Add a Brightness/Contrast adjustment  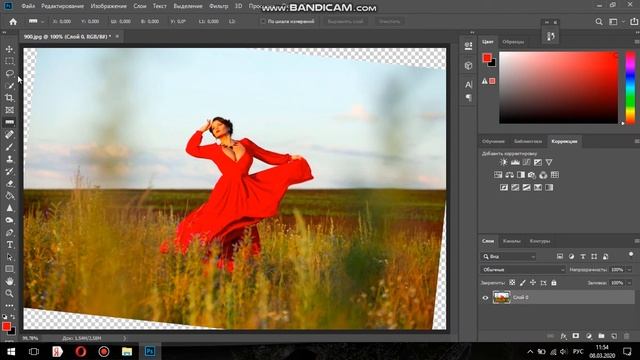504,162
